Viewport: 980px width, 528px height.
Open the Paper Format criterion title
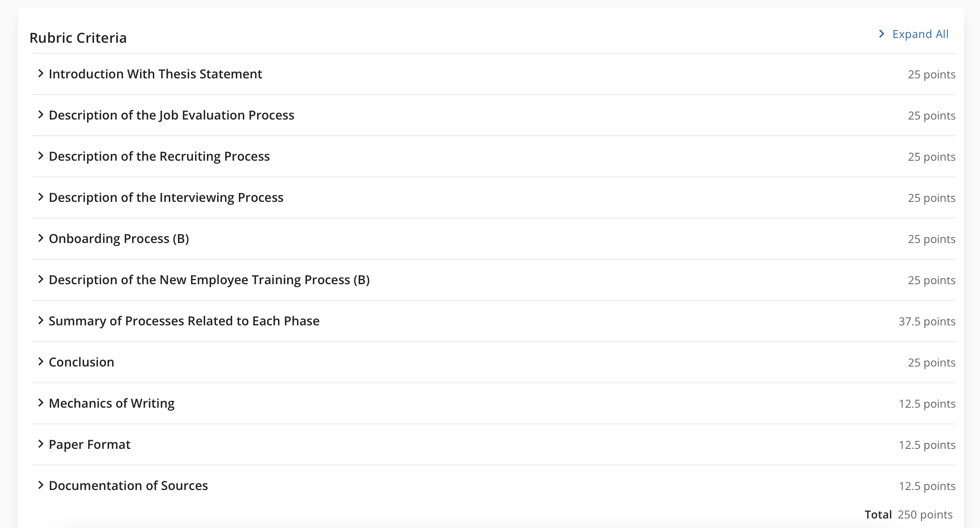(89, 444)
